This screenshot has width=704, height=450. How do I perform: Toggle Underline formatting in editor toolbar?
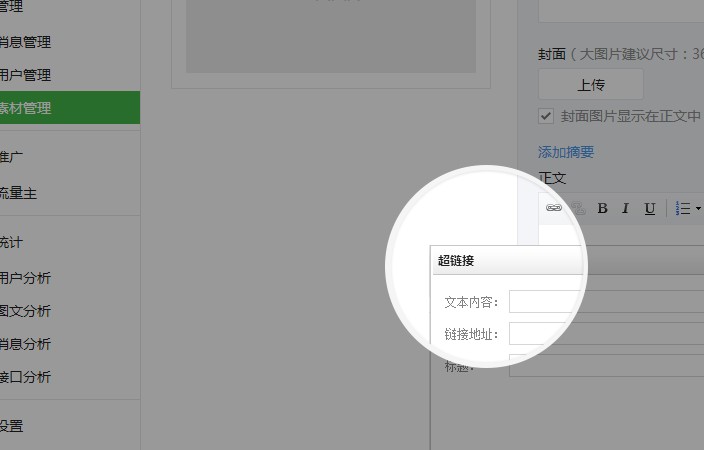coord(650,209)
